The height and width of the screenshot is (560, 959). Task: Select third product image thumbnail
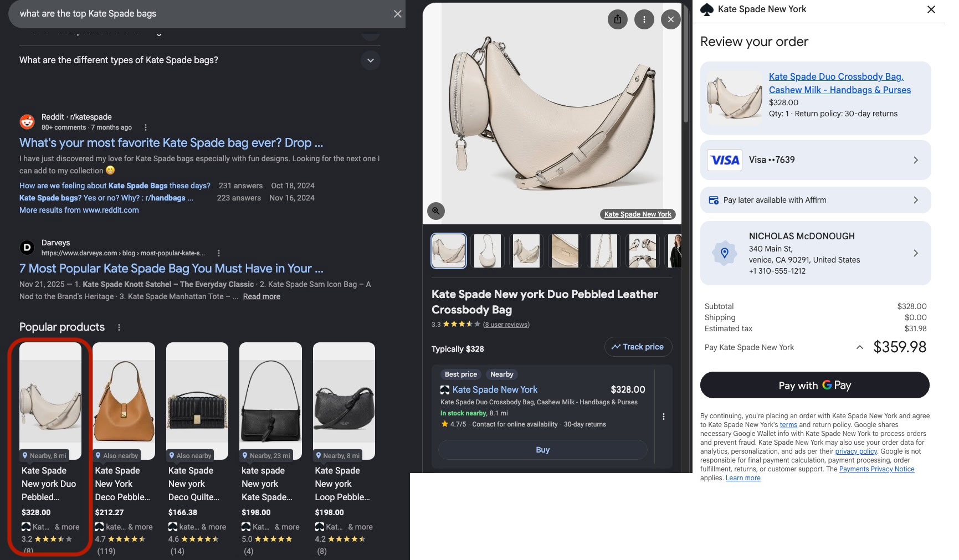(526, 251)
